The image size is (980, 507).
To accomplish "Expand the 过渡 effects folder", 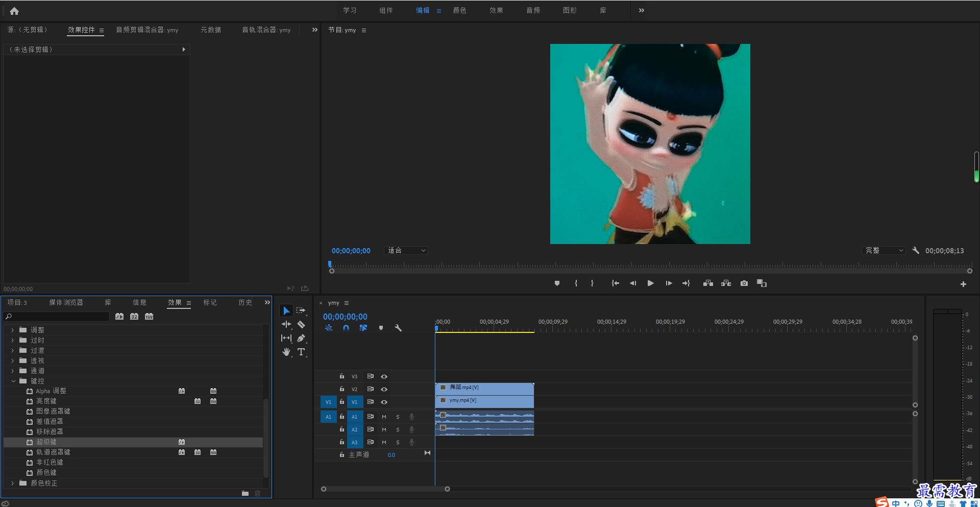I will coord(13,350).
